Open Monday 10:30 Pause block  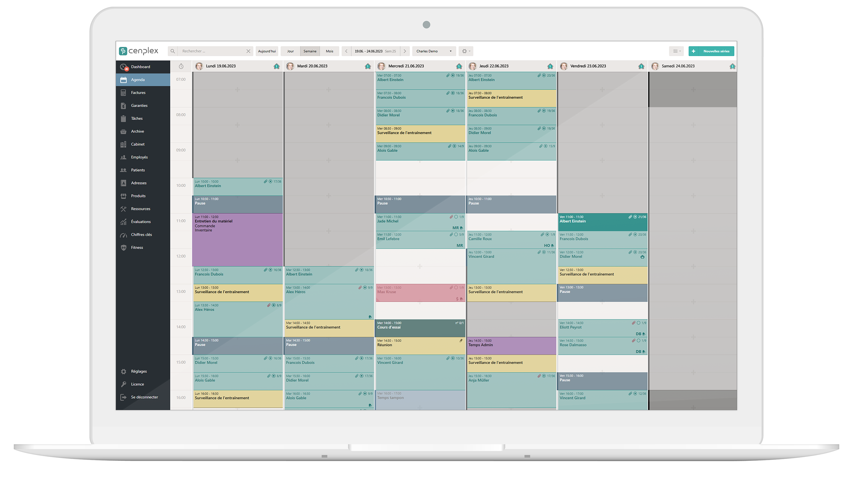click(x=238, y=205)
